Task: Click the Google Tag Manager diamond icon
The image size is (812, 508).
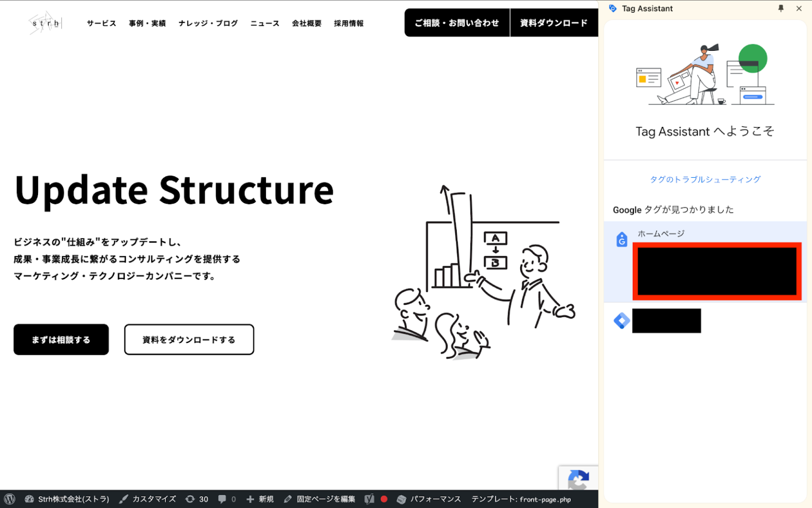Action: [622, 320]
